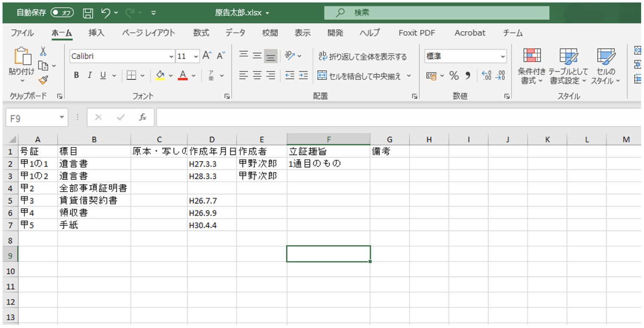This screenshot has width=644, height=328.
Task: Click セルを結合して中央揃え merge button
Action: (360, 76)
